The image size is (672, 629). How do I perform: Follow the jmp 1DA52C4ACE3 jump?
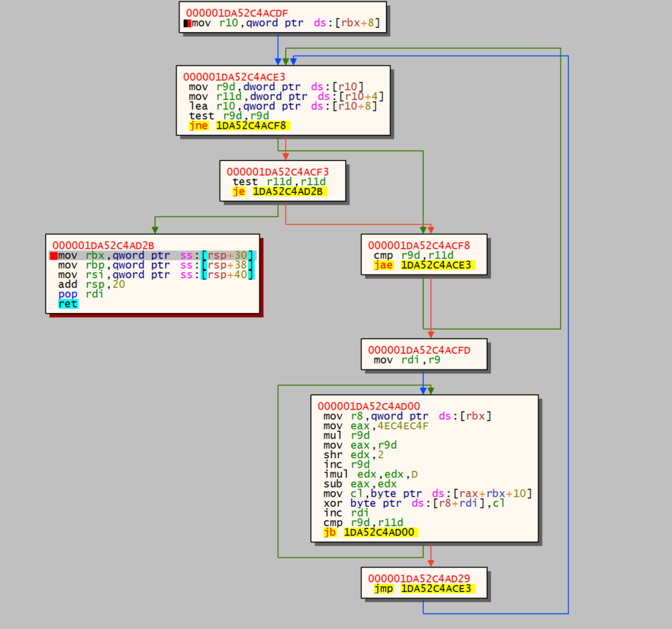coord(424,589)
